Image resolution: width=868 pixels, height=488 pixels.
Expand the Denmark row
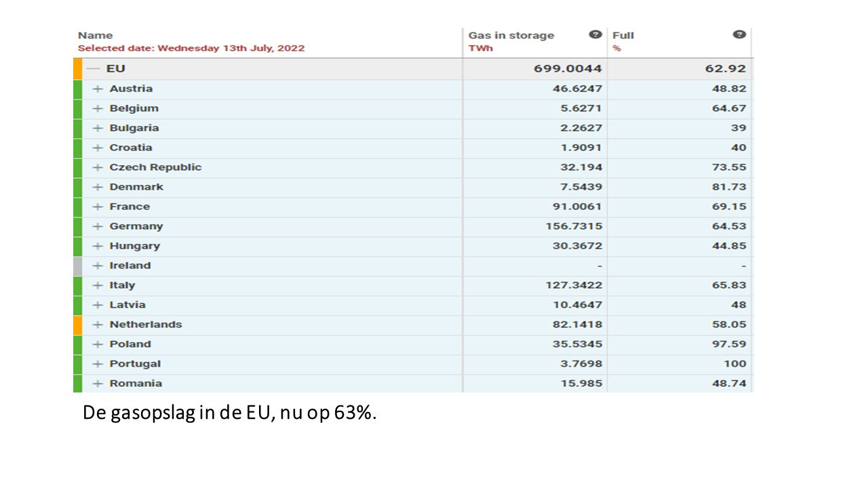coord(98,187)
